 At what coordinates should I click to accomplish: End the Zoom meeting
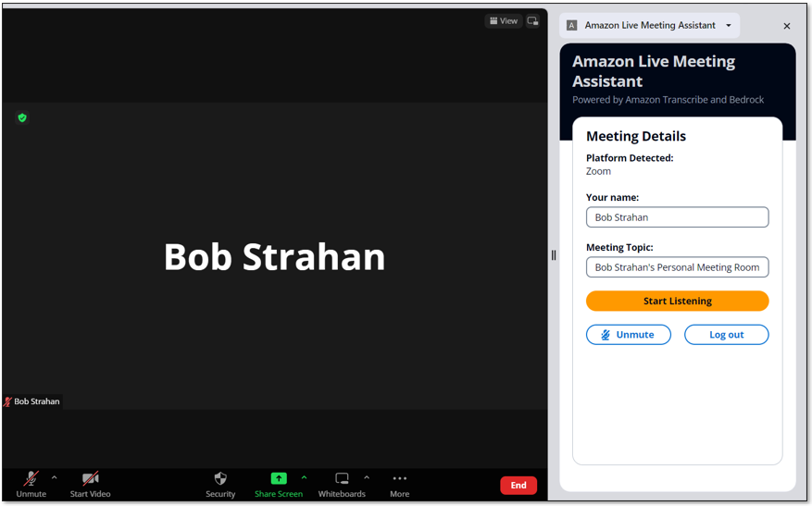coord(518,486)
